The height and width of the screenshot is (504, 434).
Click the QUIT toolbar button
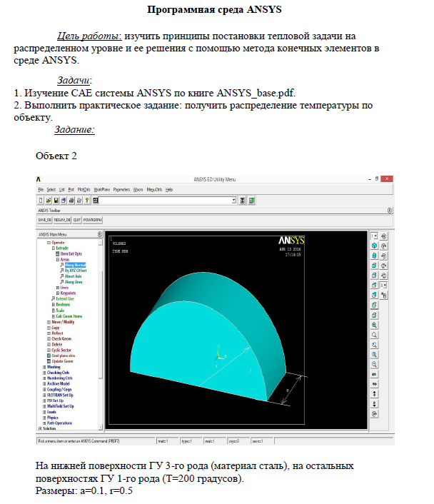tap(77, 220)
